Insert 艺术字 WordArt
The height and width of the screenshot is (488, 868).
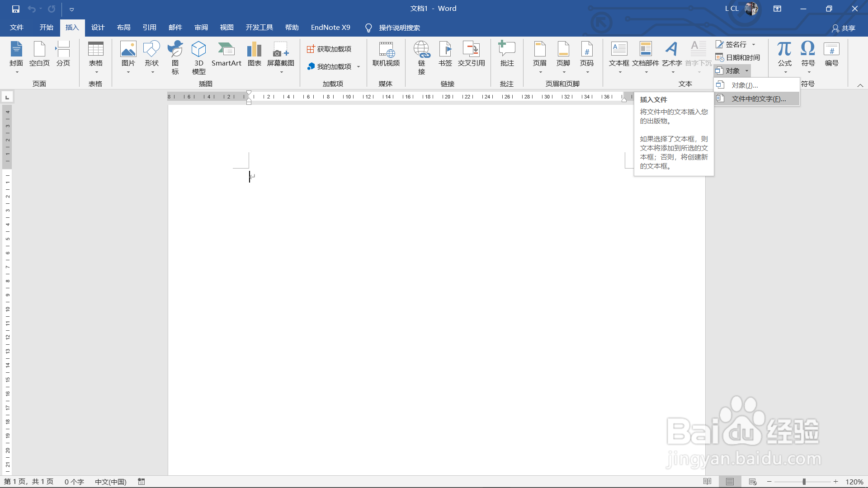672,54
